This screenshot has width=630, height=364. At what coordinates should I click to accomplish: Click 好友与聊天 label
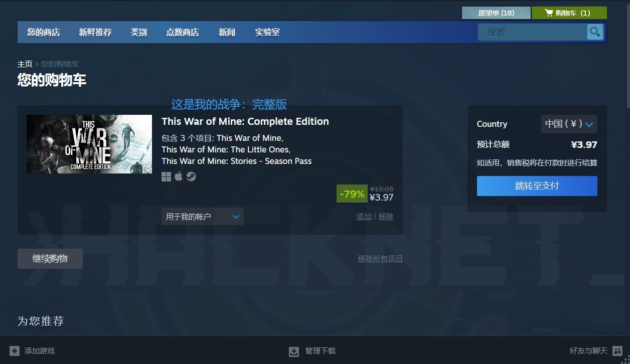point(588,351)
